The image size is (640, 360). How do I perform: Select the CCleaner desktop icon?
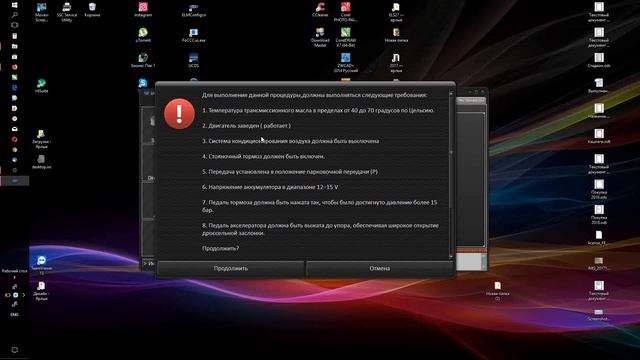320,10
